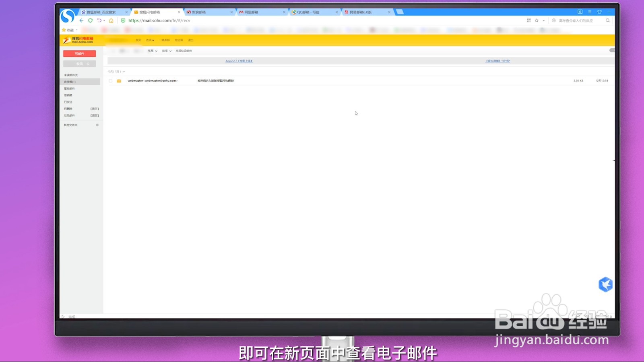The height and width of the screenshot is (362, 644).
Task: Click the gear icon beside 其他文件夹
Action: [97, 125]
